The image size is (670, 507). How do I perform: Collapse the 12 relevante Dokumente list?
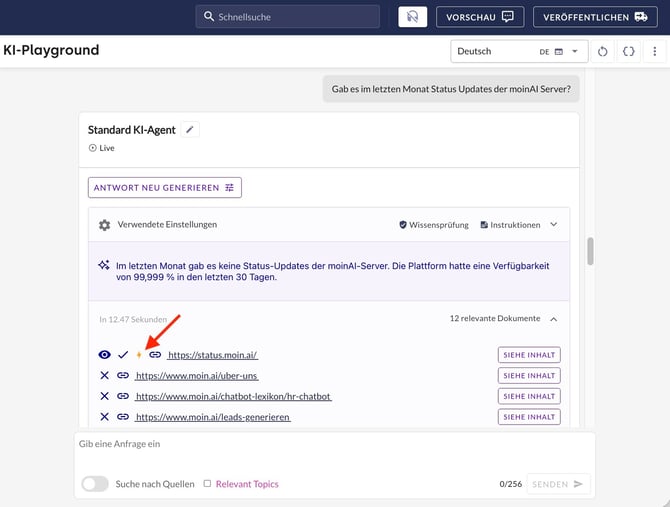(x=554, y=319)
